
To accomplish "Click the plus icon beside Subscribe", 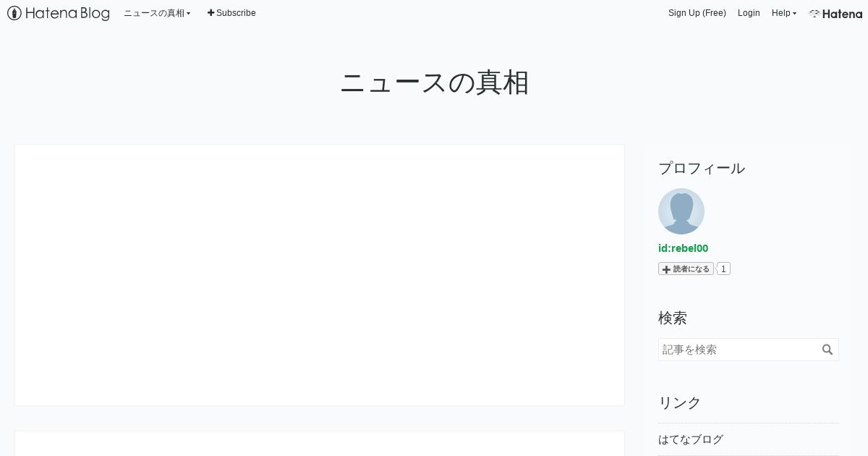I will [211, 13].
